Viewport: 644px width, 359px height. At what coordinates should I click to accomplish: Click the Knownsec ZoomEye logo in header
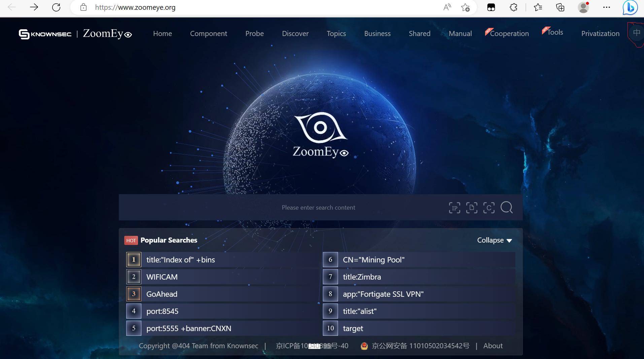[75, 34]
